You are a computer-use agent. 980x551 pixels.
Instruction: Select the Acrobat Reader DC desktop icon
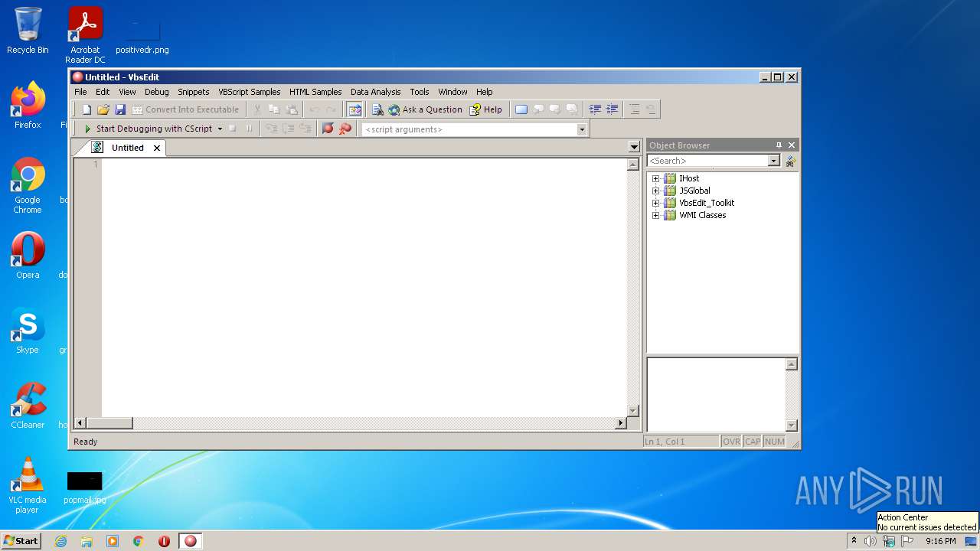click(85, 35)
